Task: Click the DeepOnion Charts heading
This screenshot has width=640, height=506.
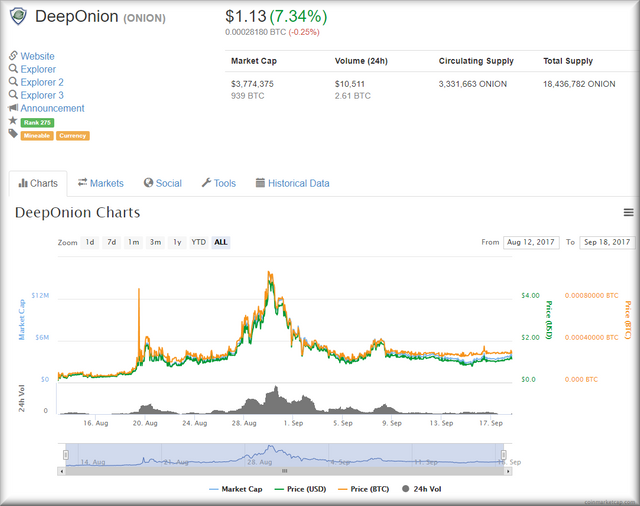Action: [x=78, y=212]
